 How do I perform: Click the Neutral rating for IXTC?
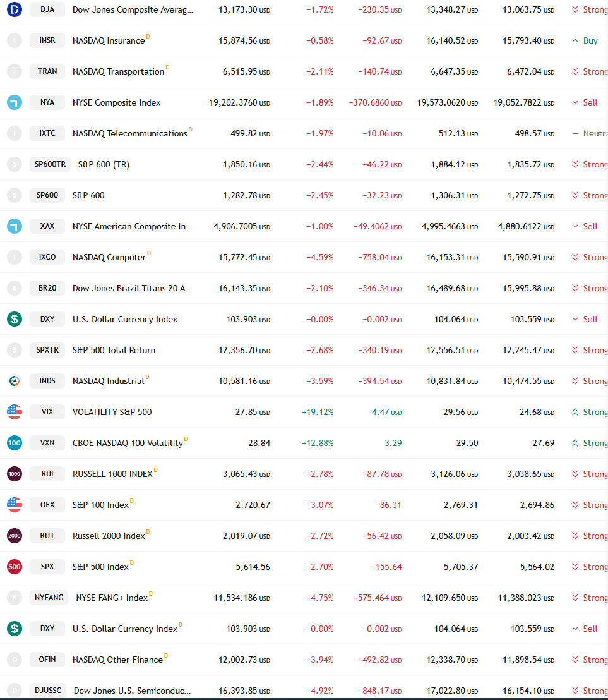coord(590,133)
